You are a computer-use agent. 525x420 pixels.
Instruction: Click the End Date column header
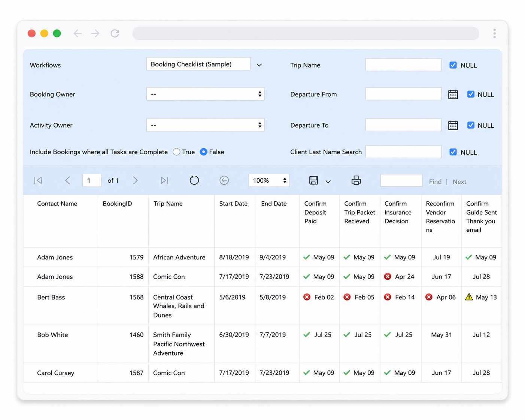click(274, 204)
